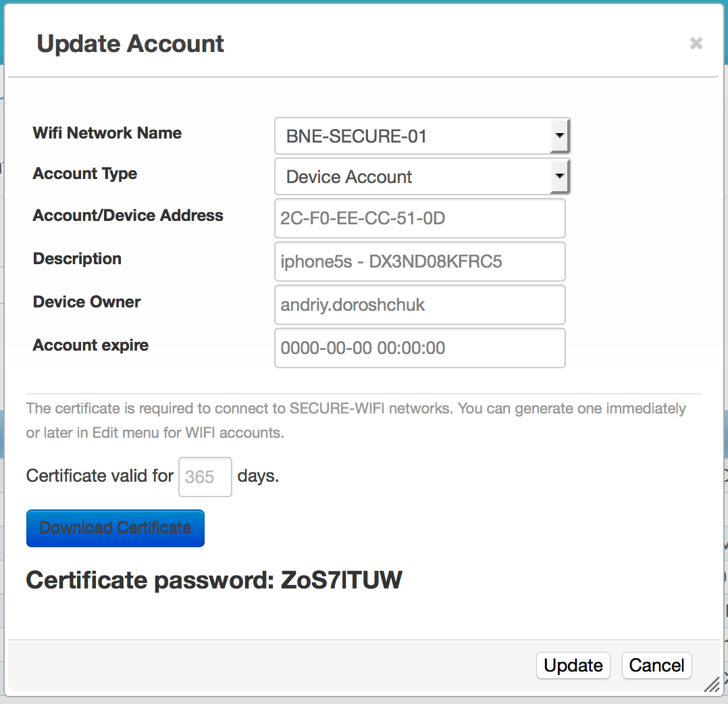Click the Description label
This screenshot has width=728, height=704.
pos(78,259)
